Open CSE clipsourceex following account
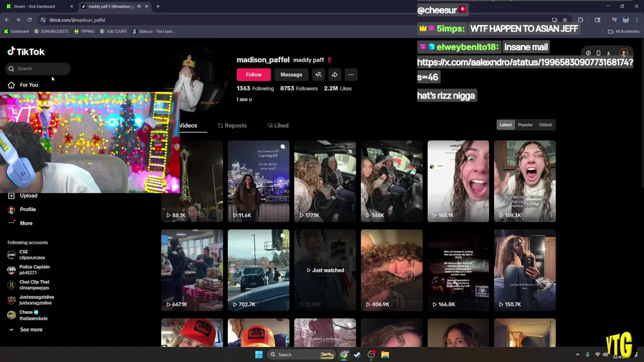The image size is (644, 362). tap(27, 255)
